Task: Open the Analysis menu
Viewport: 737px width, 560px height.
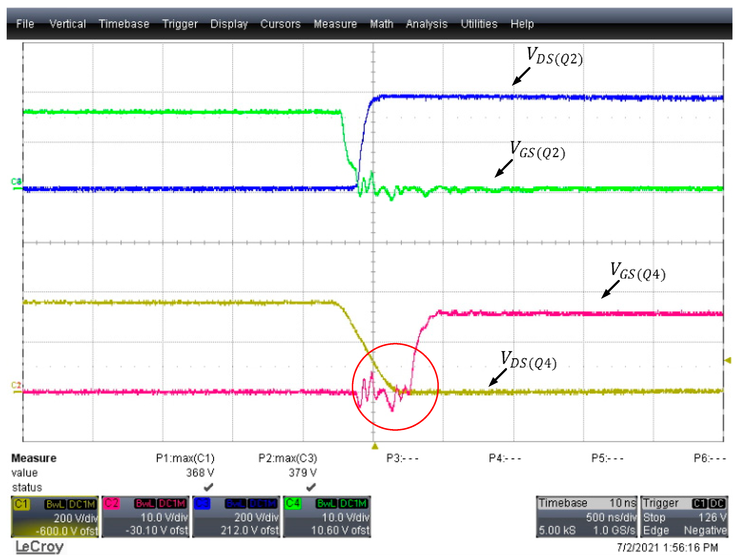Action: click(x=427, y=24)
